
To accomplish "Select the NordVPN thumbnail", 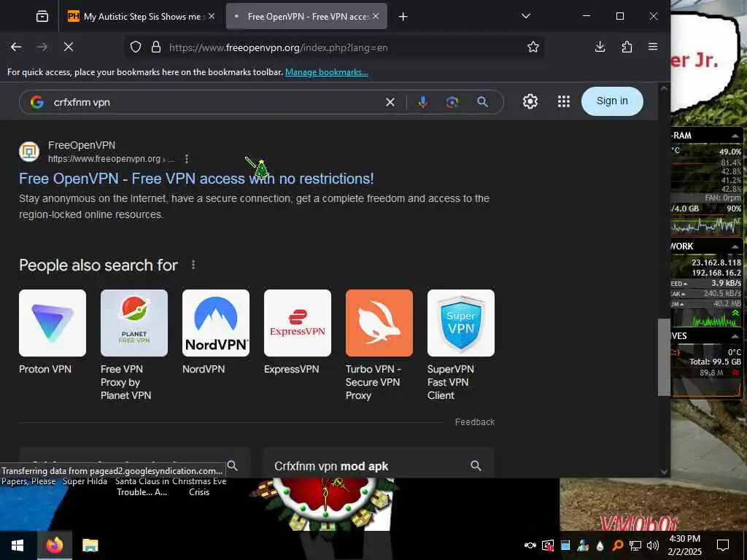I will coord(216,323).
